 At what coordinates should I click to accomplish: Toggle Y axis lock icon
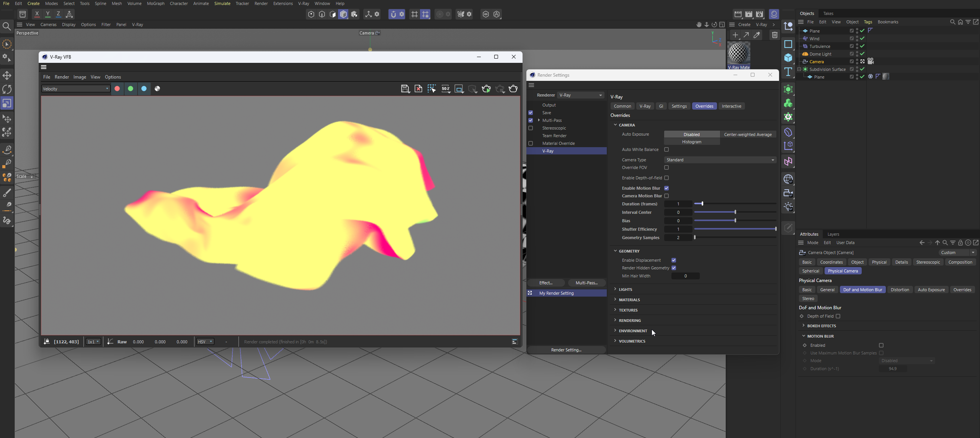click(x=47, y=14)
